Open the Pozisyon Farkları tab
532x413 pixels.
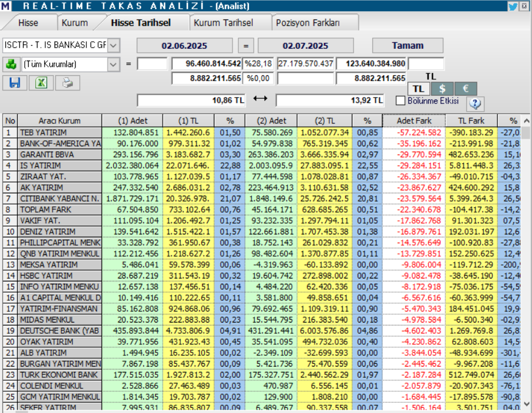tap(308, 23)
